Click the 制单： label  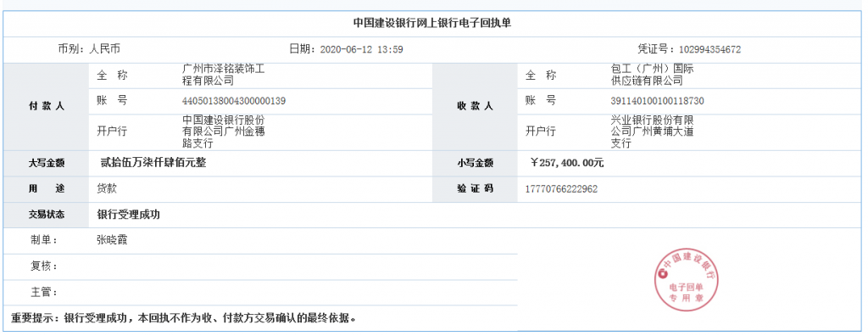44,240
